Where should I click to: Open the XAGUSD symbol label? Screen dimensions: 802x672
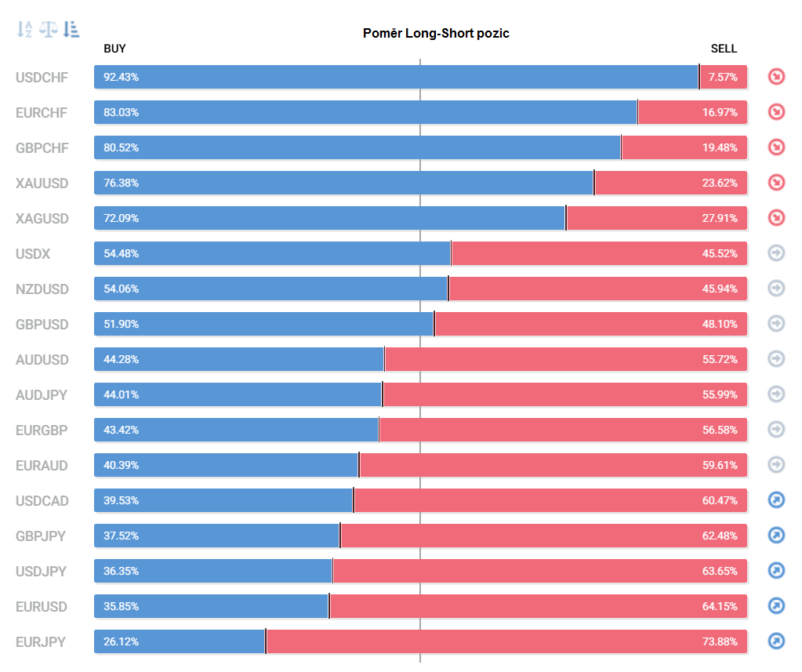pos(42,218)
